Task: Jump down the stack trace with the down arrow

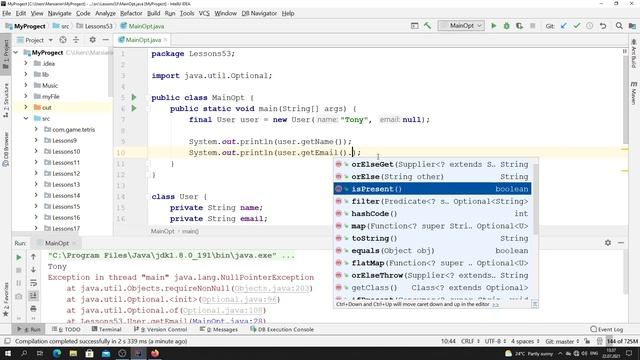Action: [x=33, y=270]
